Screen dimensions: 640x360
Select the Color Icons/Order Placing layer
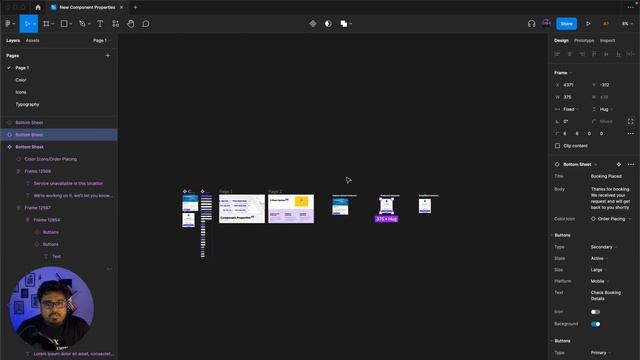(51, 159)
